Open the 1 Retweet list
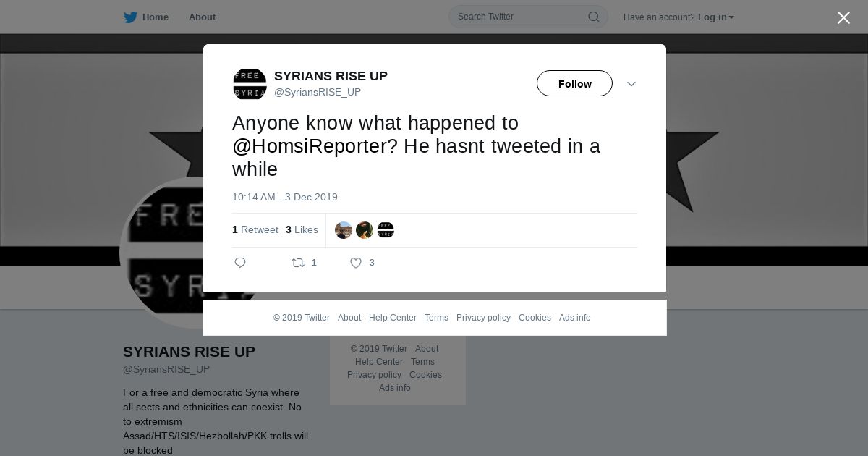The image size is (868, 456). click(255, 229)
